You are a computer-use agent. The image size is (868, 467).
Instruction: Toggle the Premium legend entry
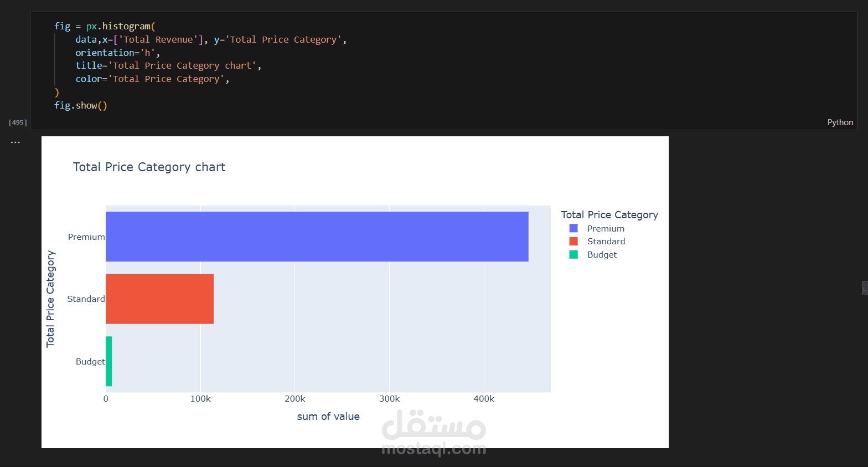(597, 228)
